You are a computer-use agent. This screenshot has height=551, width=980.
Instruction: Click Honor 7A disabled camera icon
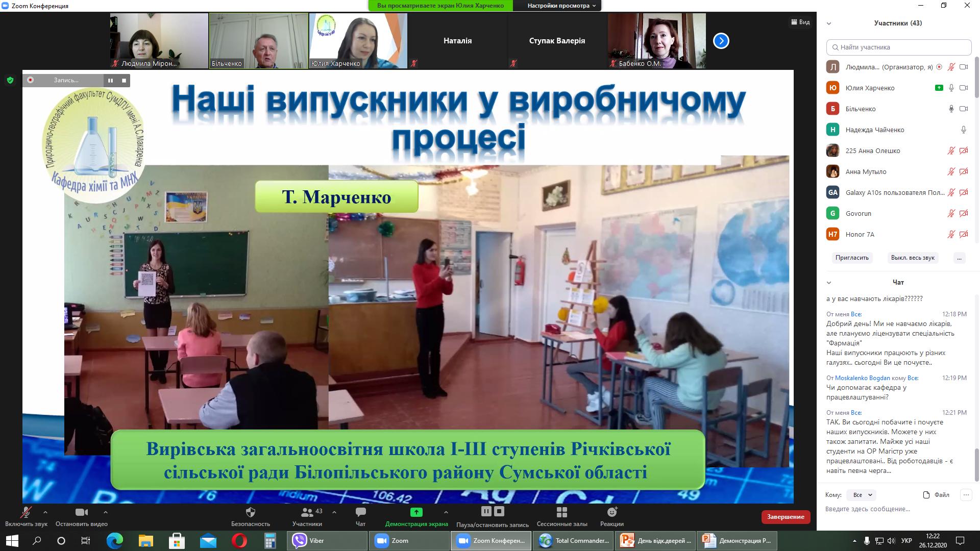[964, 234]
